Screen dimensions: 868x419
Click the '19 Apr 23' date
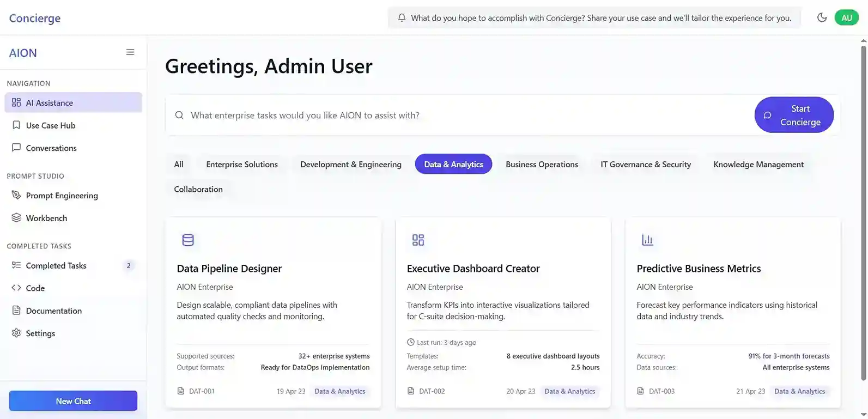point(291,391)
